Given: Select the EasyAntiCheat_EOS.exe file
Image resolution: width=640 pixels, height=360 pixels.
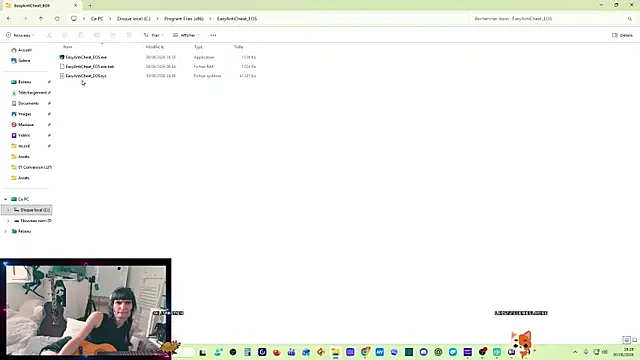Looking at the screenshot, I should (x=86, y=57).
